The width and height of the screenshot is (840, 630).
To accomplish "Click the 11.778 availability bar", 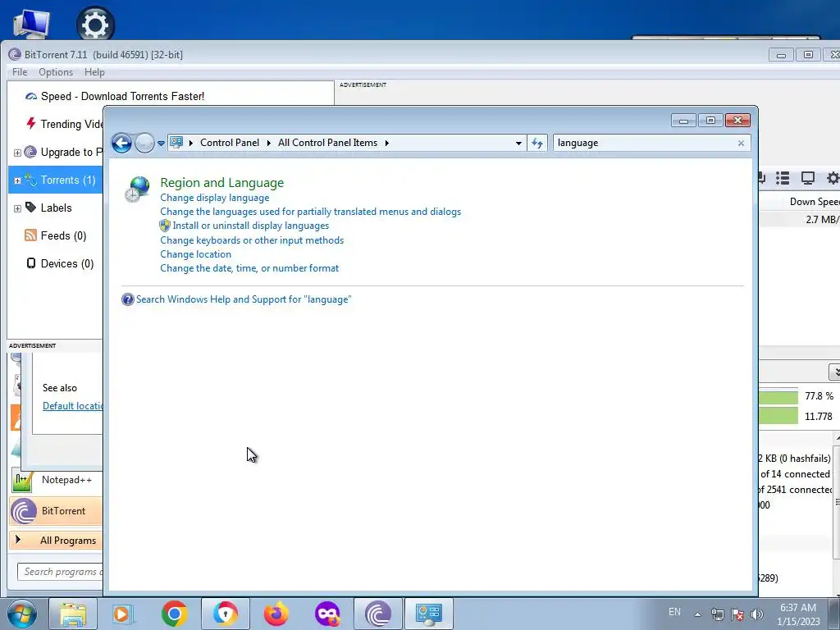I will pos(778,416).
